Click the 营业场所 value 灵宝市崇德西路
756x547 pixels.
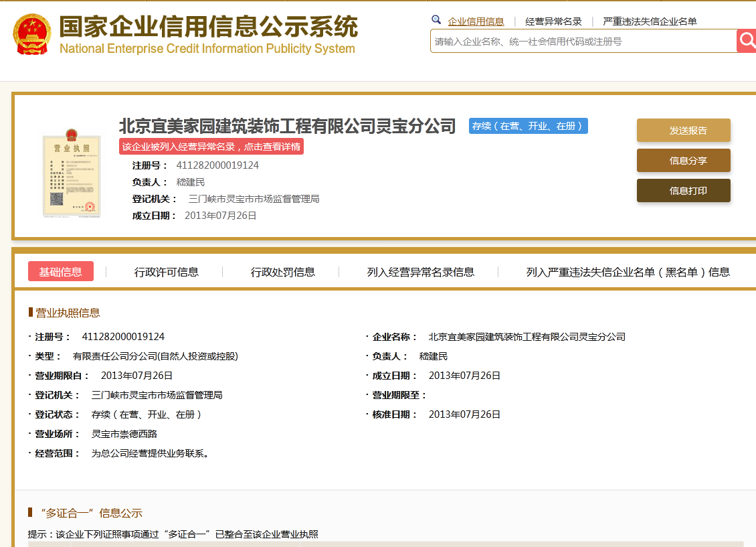pos(124,434)
